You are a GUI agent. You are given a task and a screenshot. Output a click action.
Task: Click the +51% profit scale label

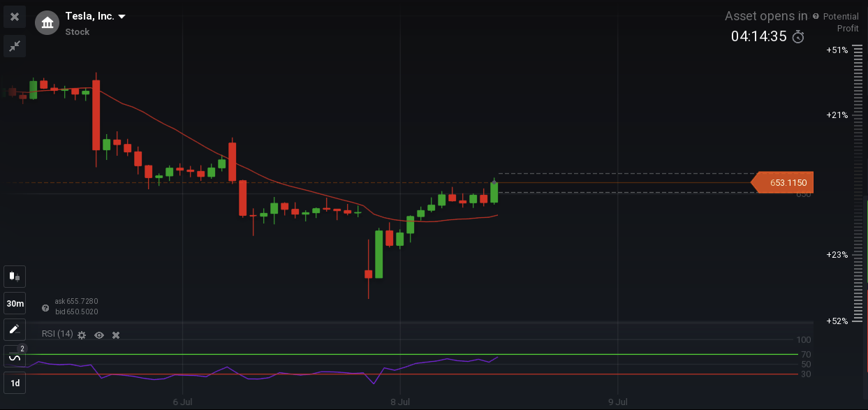tap(837, 50)
